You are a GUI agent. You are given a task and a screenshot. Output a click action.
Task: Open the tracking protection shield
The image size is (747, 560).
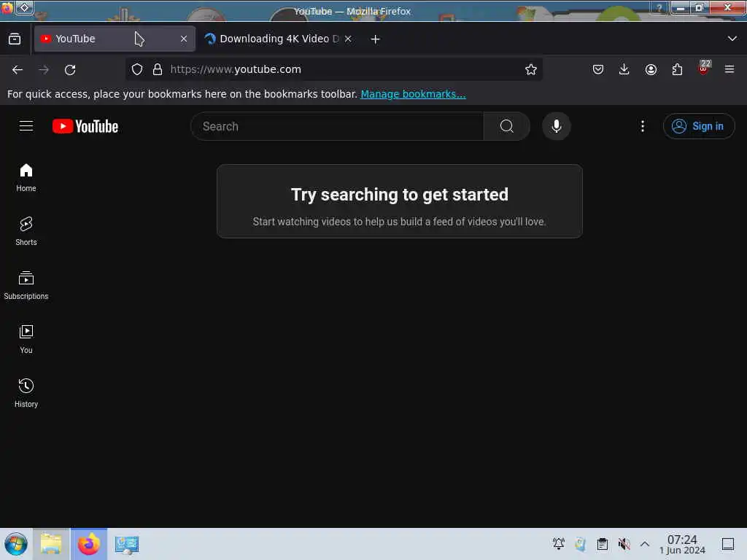coord(137,69)
